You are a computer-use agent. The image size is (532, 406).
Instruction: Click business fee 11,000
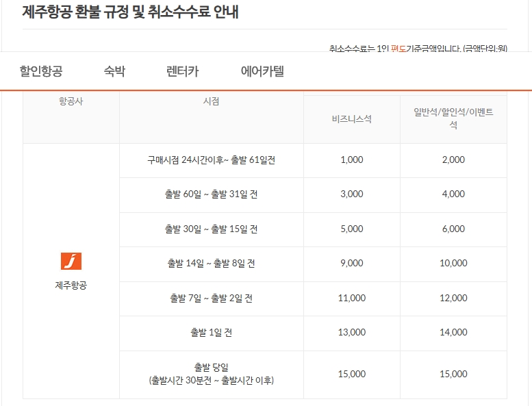click(351, 298)
